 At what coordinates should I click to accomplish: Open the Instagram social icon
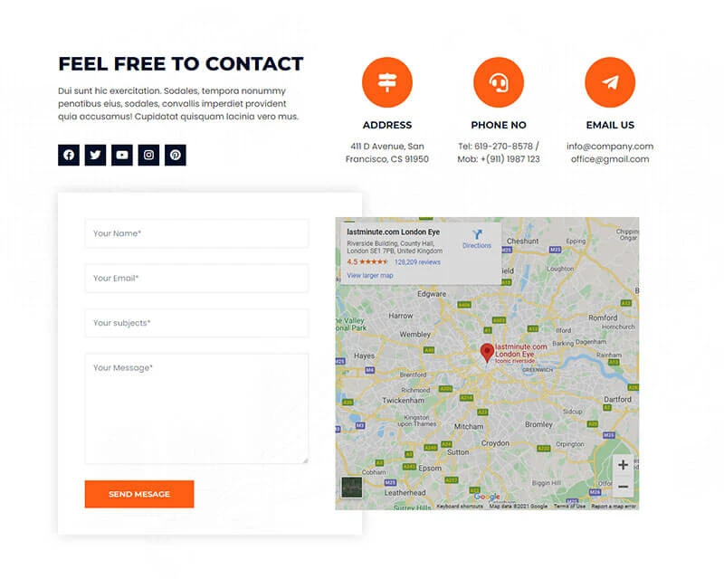pos(148,155)
